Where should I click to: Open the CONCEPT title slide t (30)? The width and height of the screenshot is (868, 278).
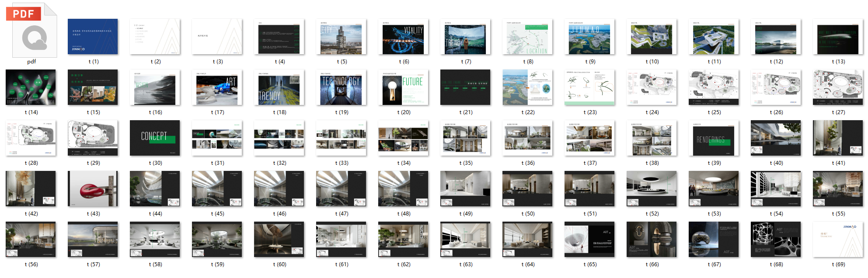point(155,138)
